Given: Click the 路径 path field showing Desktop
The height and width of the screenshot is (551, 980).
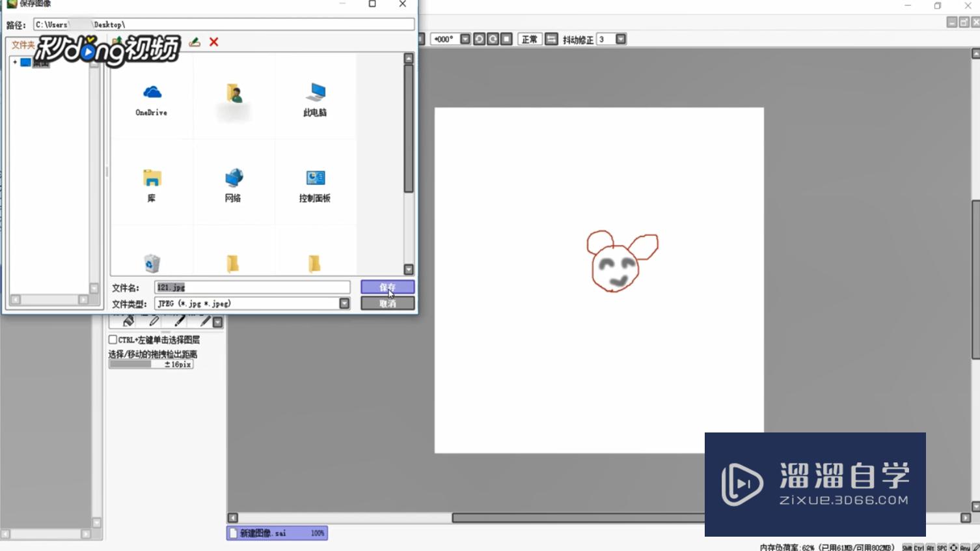Looking at the screenshot, I should 224,24.
